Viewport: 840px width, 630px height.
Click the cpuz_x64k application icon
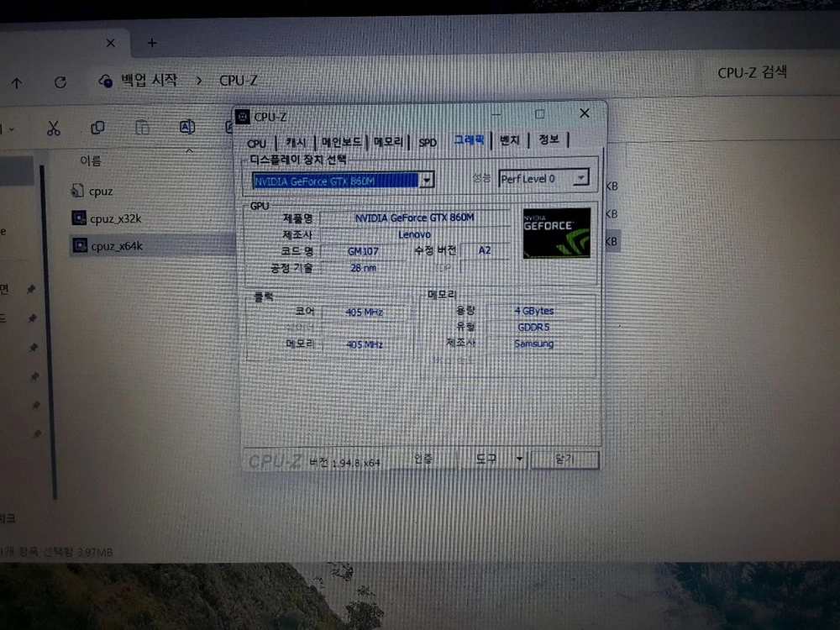[x=80, y=245]
